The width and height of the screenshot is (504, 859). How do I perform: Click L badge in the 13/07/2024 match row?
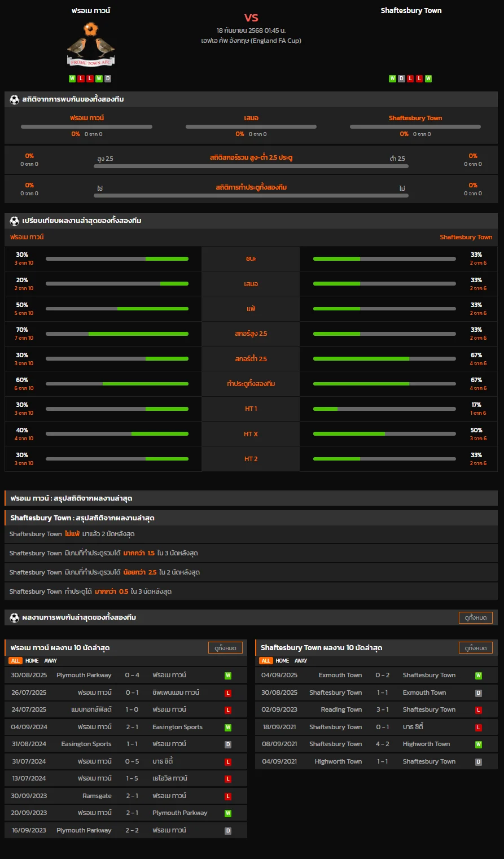tap(228, 779)
